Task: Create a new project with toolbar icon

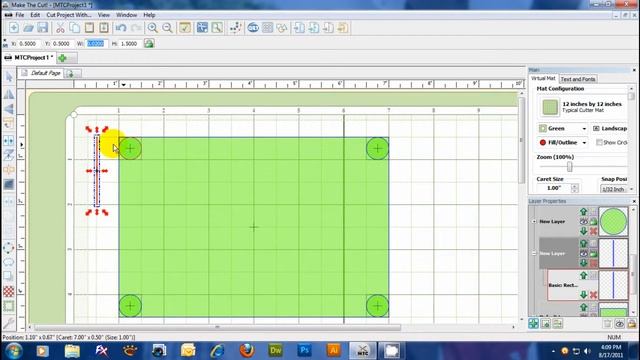Action: click(x=13, y=28)
